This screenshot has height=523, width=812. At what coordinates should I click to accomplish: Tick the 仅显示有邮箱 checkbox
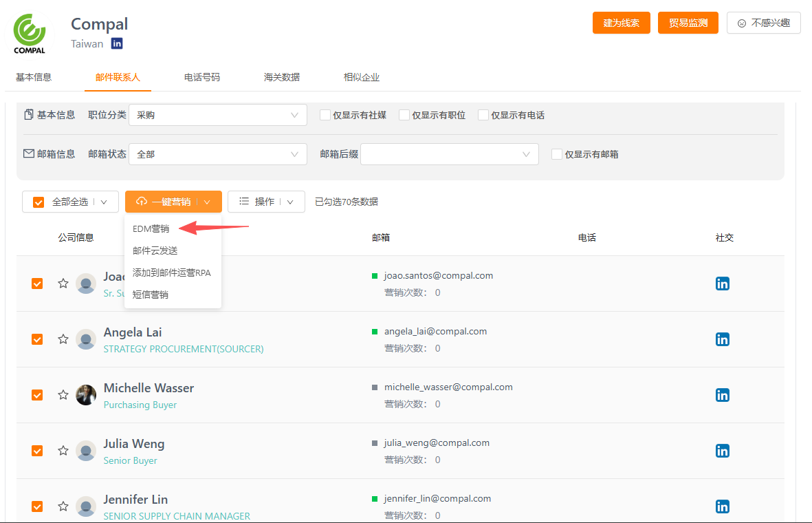coord(557,154)
